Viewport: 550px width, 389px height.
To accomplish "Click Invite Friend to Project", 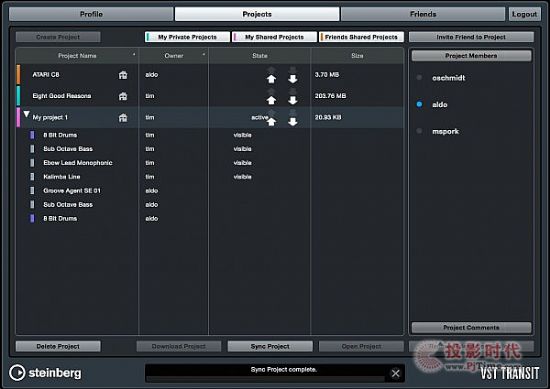I will (471, 37).
